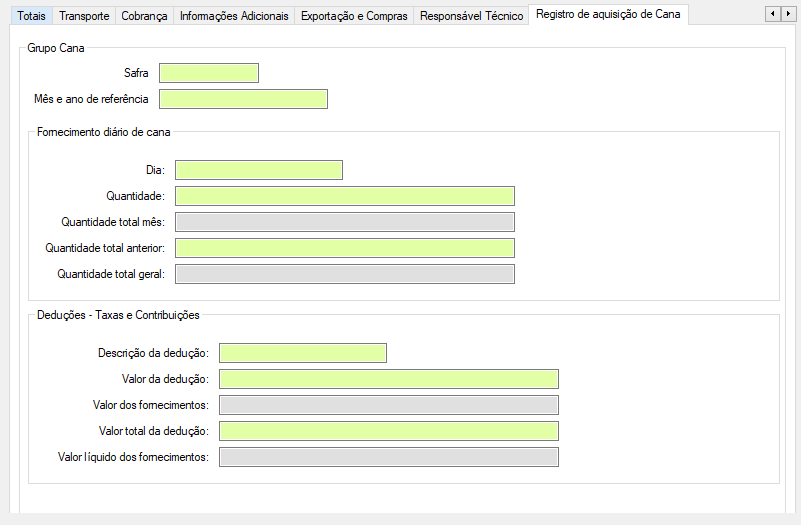Select the Cobrança tab
The width and height of the screenshot is (801, 525).
[144, 16]
